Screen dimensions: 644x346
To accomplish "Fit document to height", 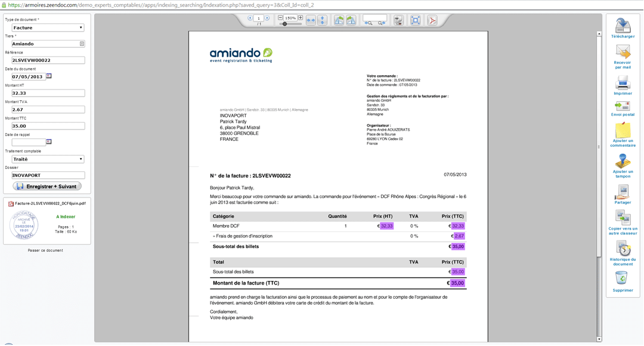I will [x=323, y=20].
